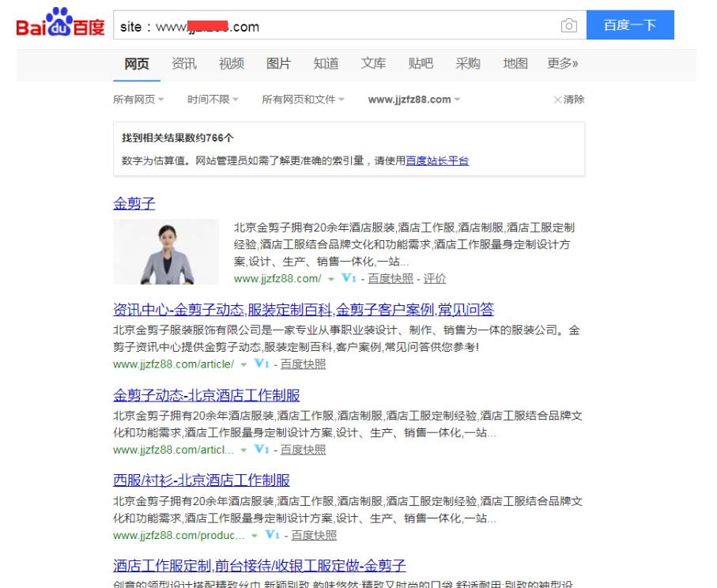Image resolution: width=717 pixels, height=588 pixels.
Task: Select the 网页 tab
Action: [x=137, y=64]
